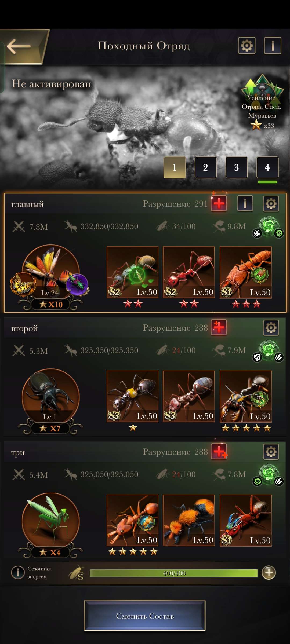Viewport: 290px width, 644px height.
Task: Select the green mantis leader portrait
Action: [x=50, y=521]
